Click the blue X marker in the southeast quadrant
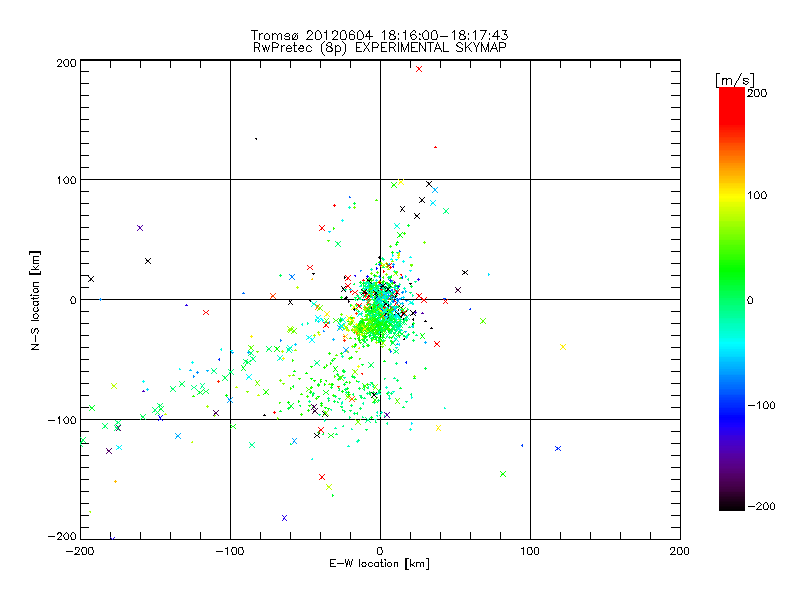 click(x=558, y=448)
